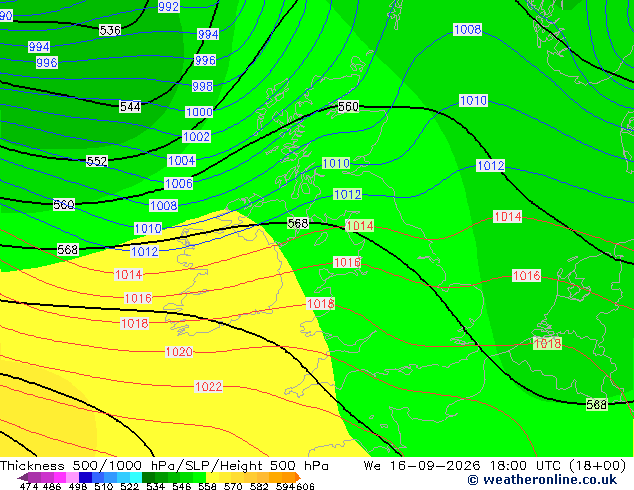Click the blue 1002 isobar label
Image resolution: width=634 pixels, height=490 pixels.
(x=197, y=137)
